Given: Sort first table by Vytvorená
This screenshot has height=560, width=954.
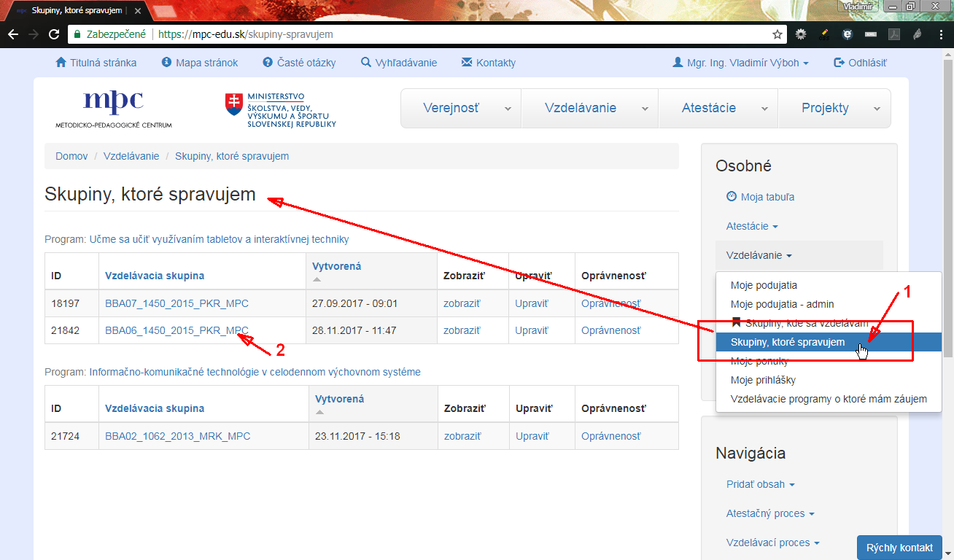Looking at the screenshot, I should point(336,266).
